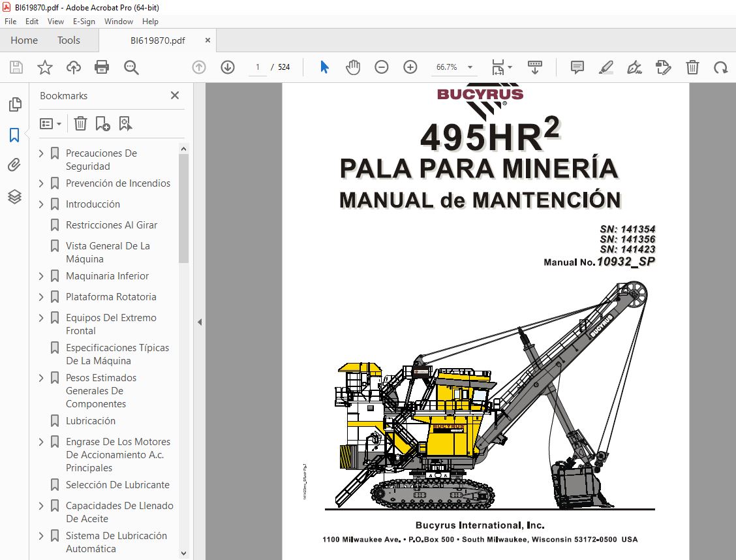Open the View menu
Image resolution: width=736 pixels, height=560 pixels.
(x=55, y=22)
